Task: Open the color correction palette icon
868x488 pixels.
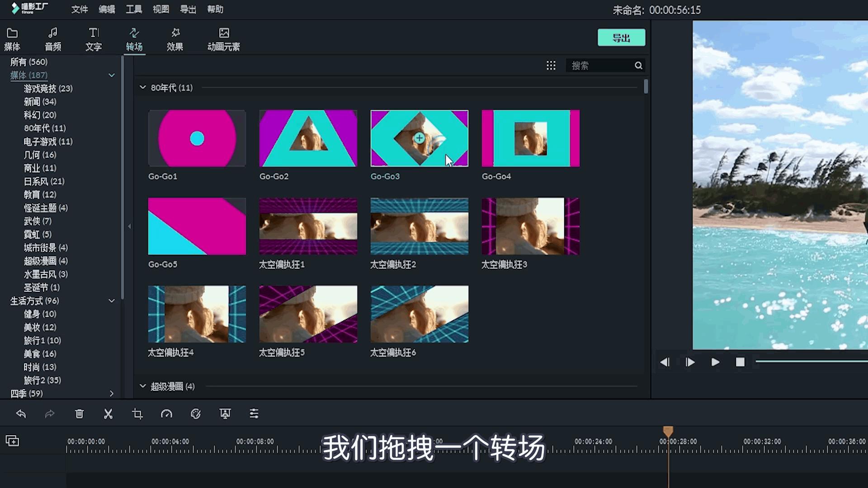Action: point(196,413)
